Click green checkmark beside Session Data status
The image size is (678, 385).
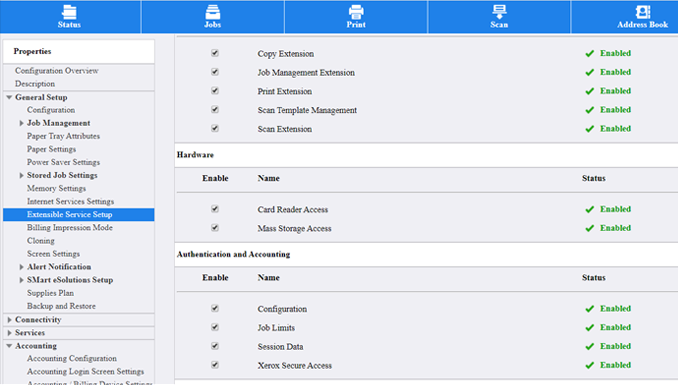(589, 346)
